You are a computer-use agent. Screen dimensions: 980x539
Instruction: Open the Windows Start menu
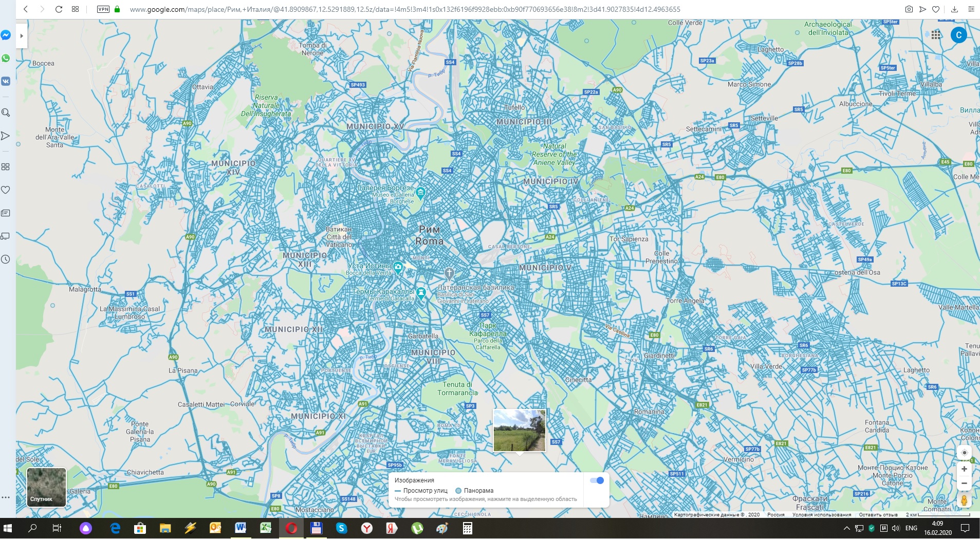(x=8, y=528)
